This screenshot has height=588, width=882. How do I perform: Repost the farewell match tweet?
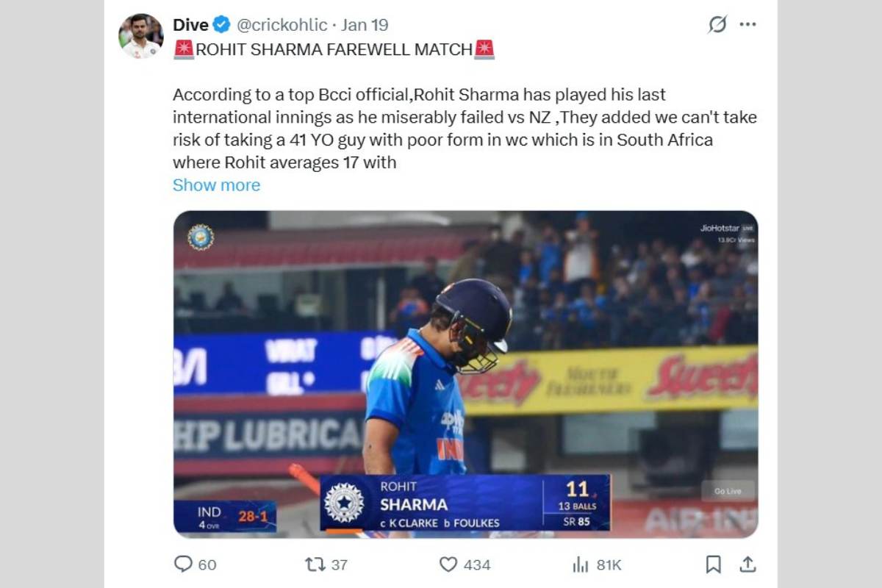click(x=317, y=565)
